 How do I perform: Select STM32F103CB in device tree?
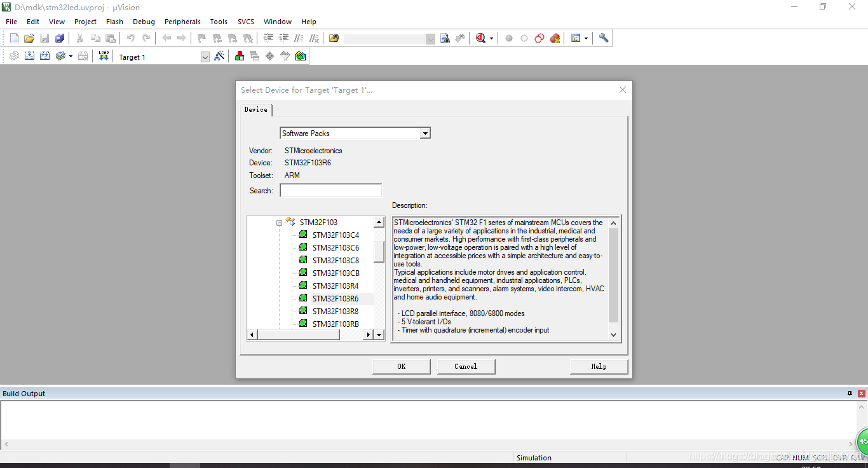336,273
